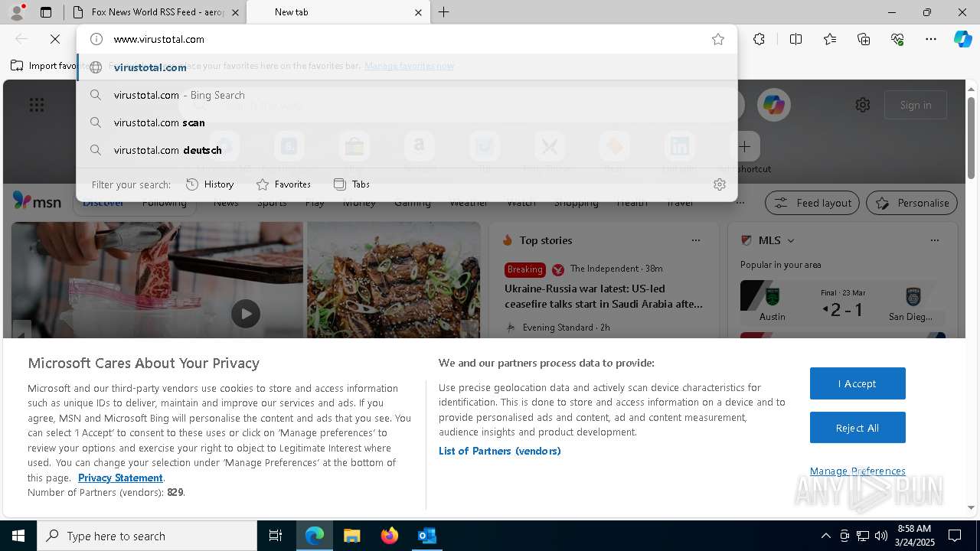Click the star to favorite this page
This screenshot has height=551, width=980.
point(718,39)
